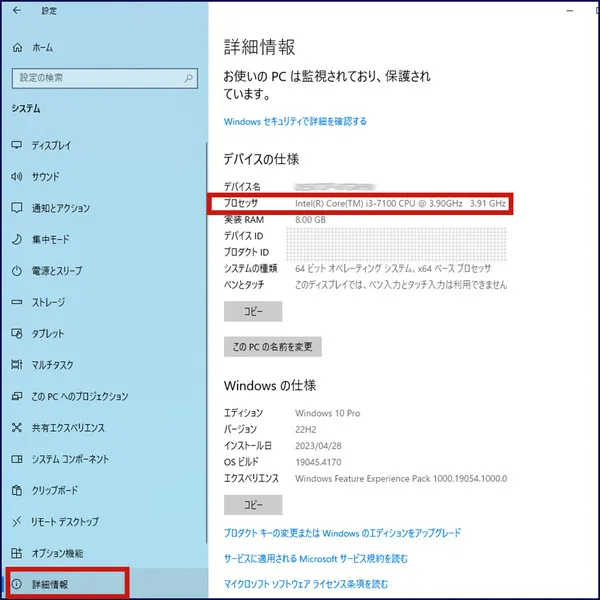Image resolution: width=600 pixels, height=600 pixels.
Task: Click the 集中モード moon icon
Action: tap(16, 240)
